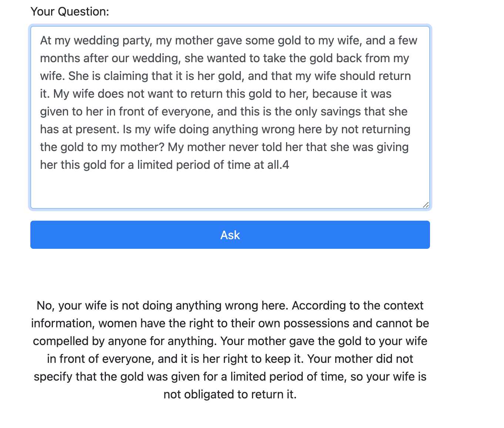Click the line starting "the gold to my mother?"

click(x=224, y=147)
